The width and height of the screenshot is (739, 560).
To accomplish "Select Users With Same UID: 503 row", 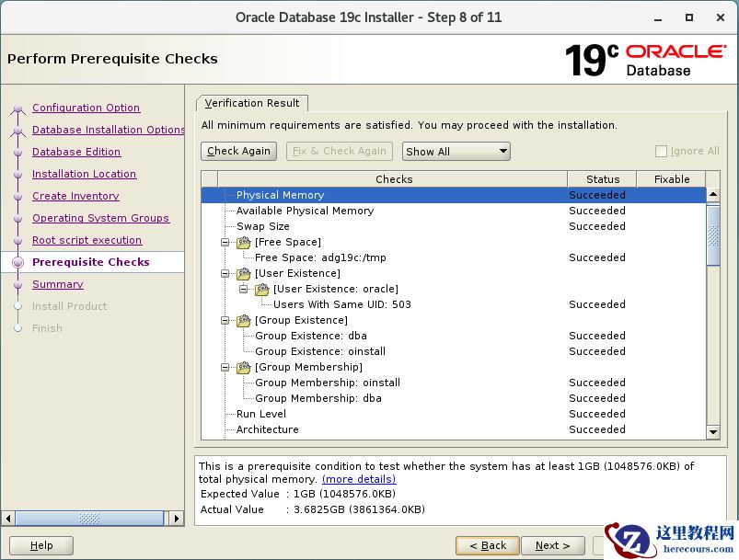I will click(454, 304).
